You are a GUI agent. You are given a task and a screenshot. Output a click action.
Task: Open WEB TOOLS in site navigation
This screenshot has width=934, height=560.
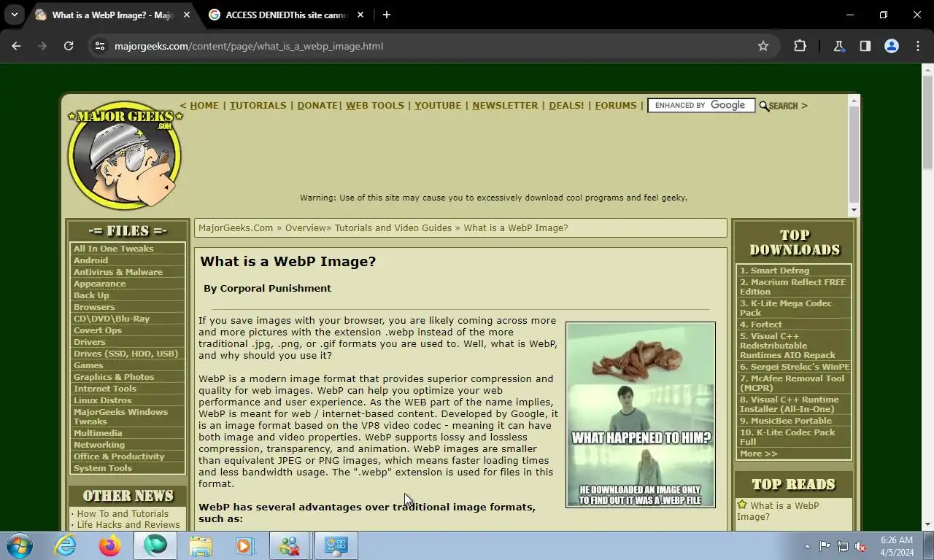coord(375,106)
